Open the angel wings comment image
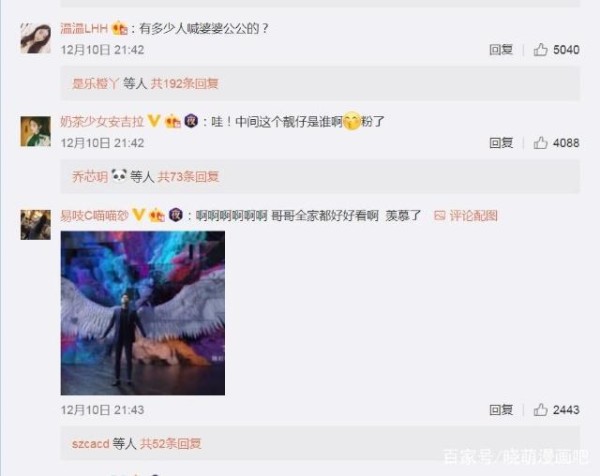This screenshot has width=600, height=476. pyautogui.click(x=143, y=313)
